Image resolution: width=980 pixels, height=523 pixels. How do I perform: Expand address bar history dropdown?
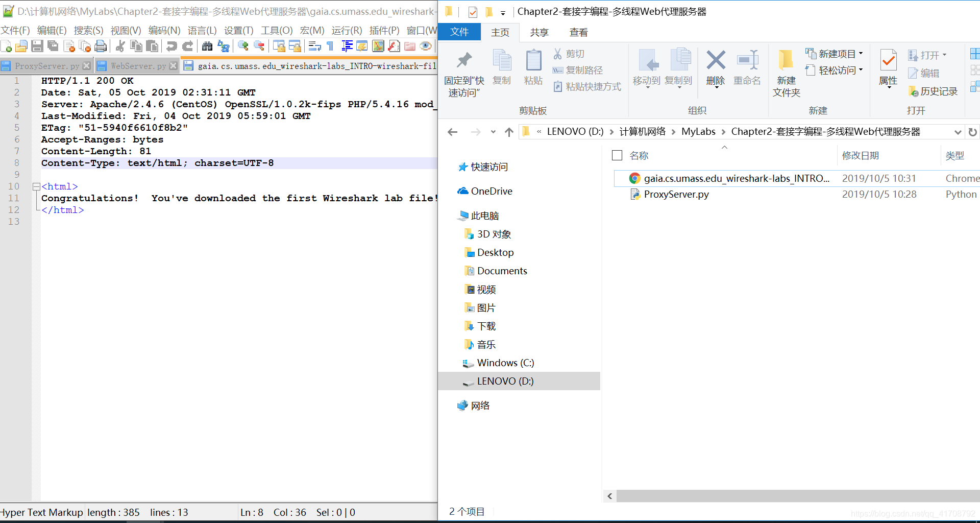pos(958,132)
